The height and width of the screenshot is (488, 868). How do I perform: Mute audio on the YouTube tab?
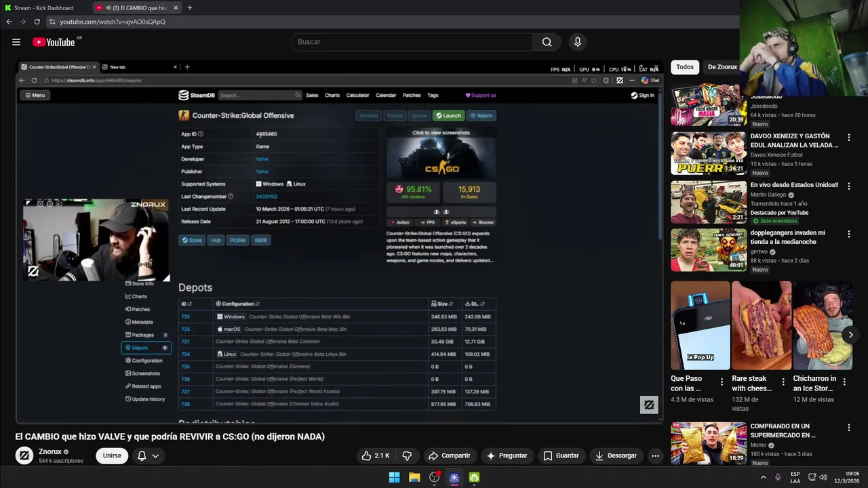tap(108, 8)
